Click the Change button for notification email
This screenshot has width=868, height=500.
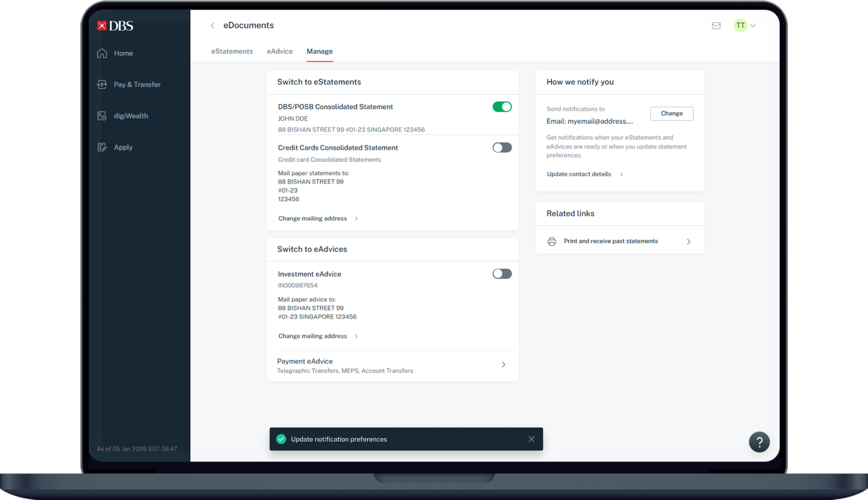[x=671, y=114]
